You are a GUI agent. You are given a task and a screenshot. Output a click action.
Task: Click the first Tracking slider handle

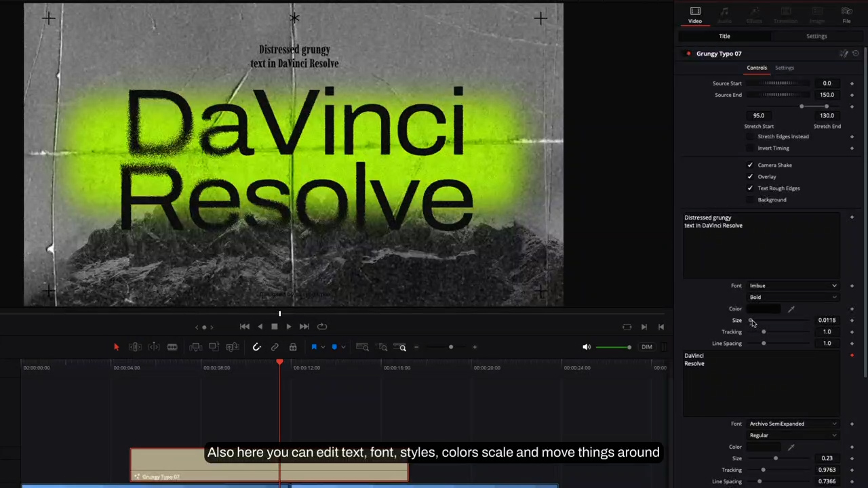(x=764, y=332)
